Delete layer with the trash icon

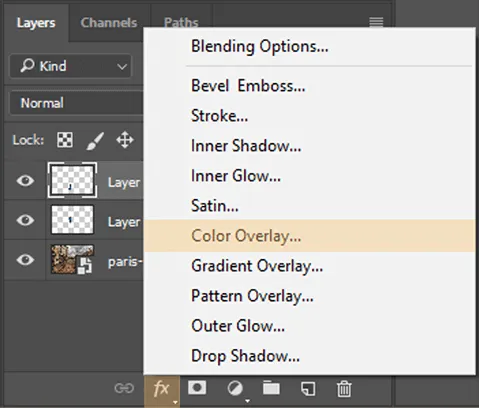(344, 389)
